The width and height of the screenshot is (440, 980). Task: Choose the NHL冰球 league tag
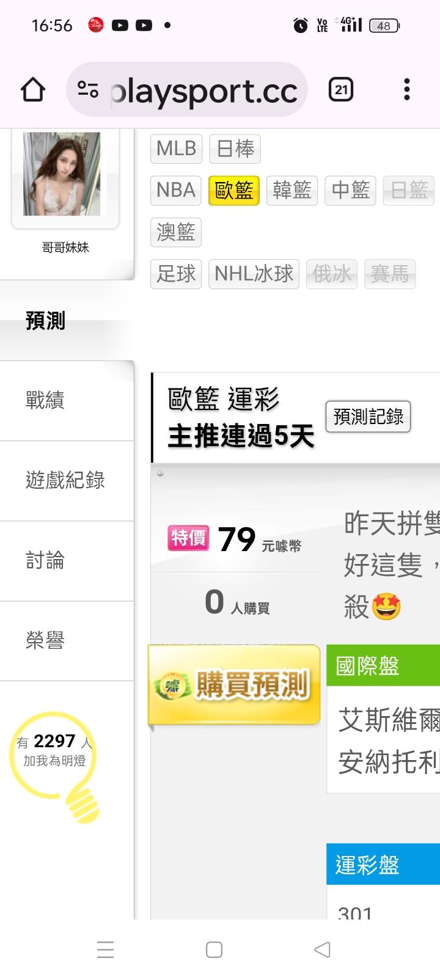click(254, 273)
